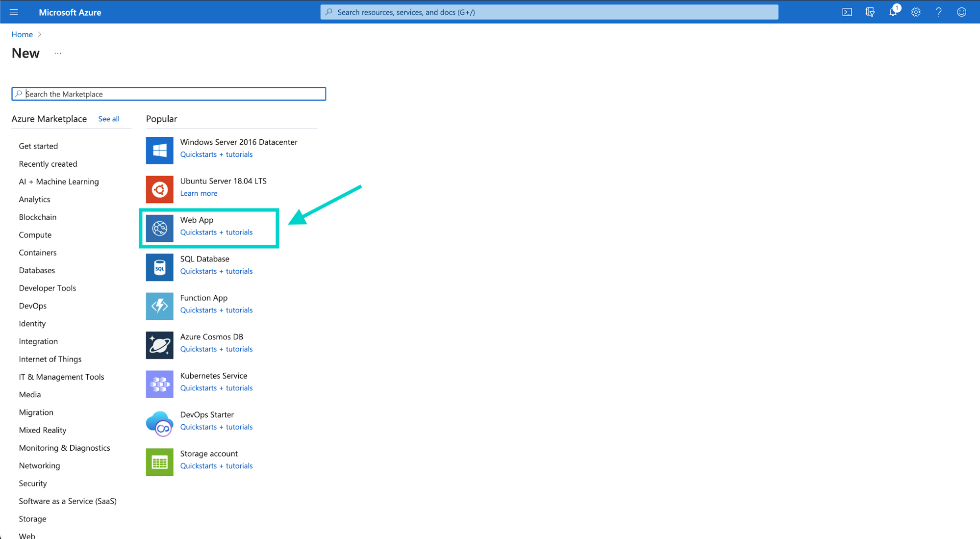
Task: Open DevOps Starter Quickstarts + tutorials link
Action: 216,427
